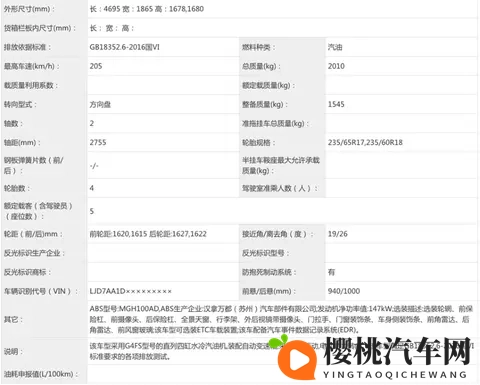Select the steering value 方向盘

(100, 105)
